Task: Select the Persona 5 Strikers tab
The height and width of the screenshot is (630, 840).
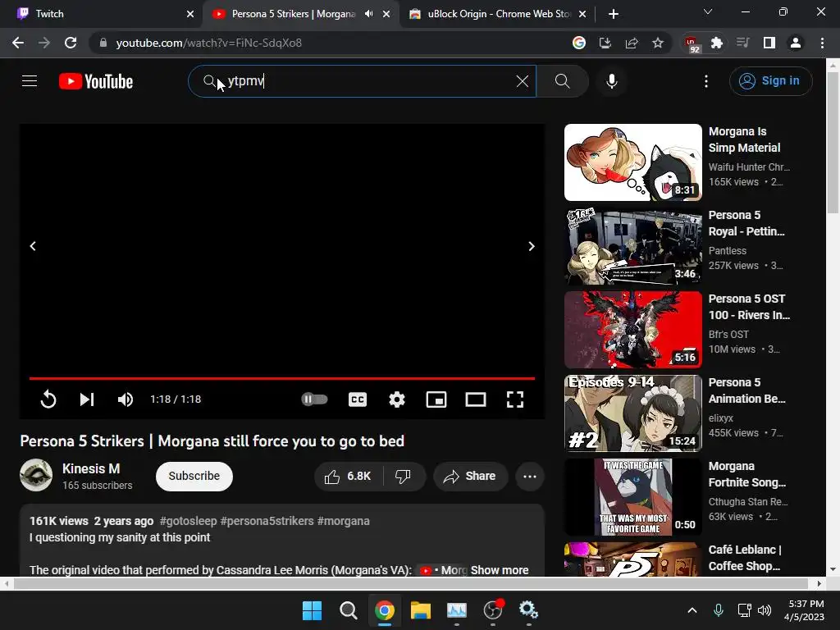Action: point(294,14)
